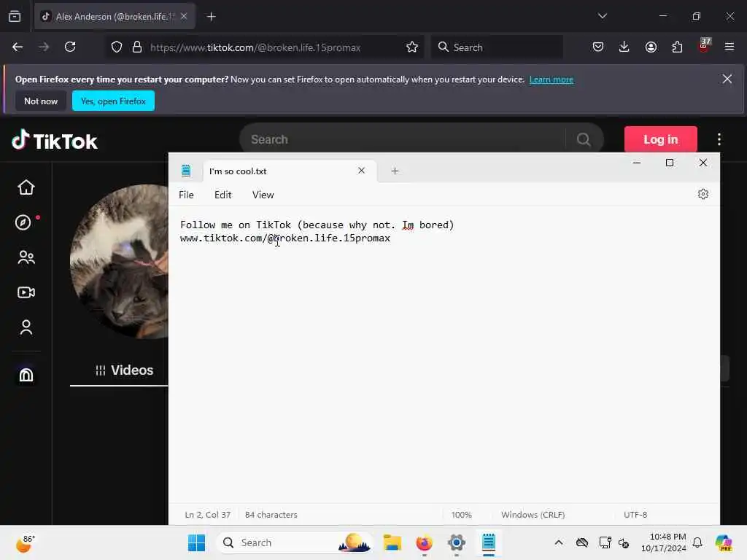Screen dimensions: 747x560
Task: Open Firefox extensions puzzle icon
Action: coord(677,47)
